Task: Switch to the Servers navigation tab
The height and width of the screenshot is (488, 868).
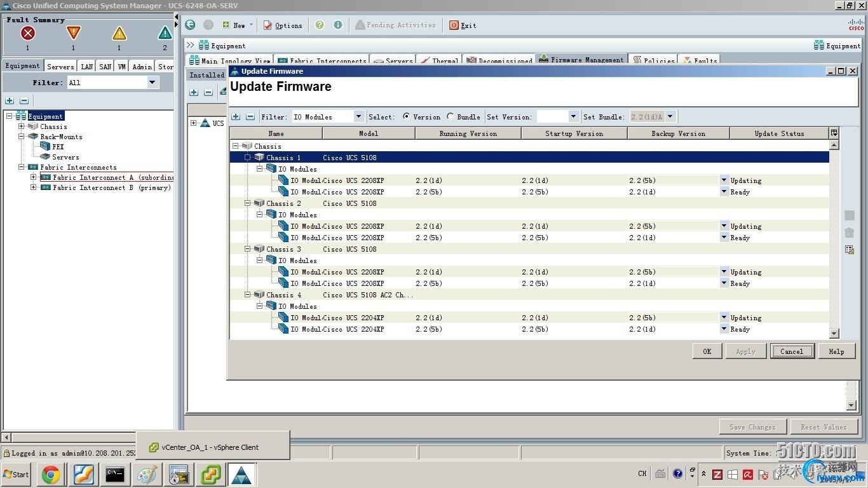Action: pos(60,66)
